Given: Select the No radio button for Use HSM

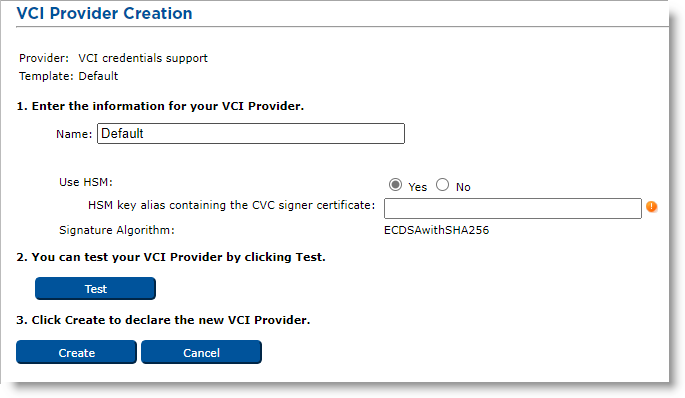Looking at the screenshot, I should [443, 185].
